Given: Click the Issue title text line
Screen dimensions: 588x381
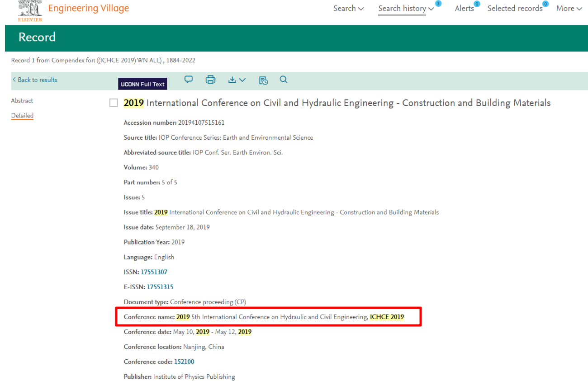Looking at the screenshot, I should pos(281,212).
